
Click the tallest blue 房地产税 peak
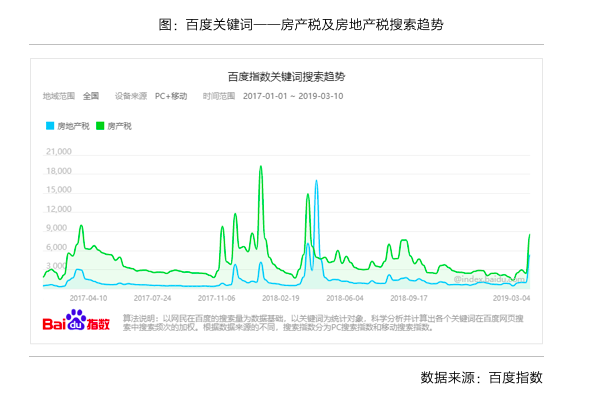click(x=316, y=181)
